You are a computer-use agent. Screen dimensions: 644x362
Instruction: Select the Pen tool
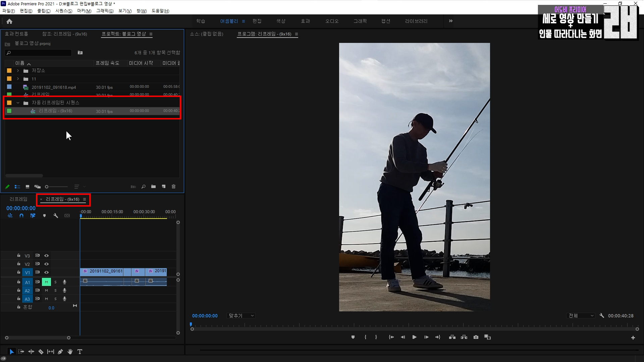pyautogui.click(x=60, y=352)
